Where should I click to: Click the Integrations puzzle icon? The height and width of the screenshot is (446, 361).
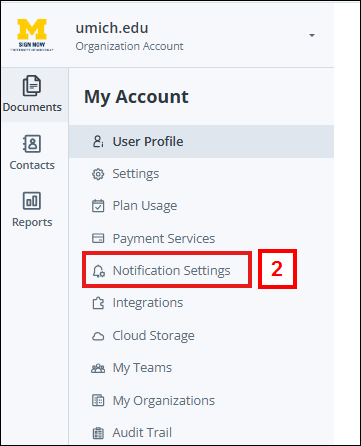(98, 303)
